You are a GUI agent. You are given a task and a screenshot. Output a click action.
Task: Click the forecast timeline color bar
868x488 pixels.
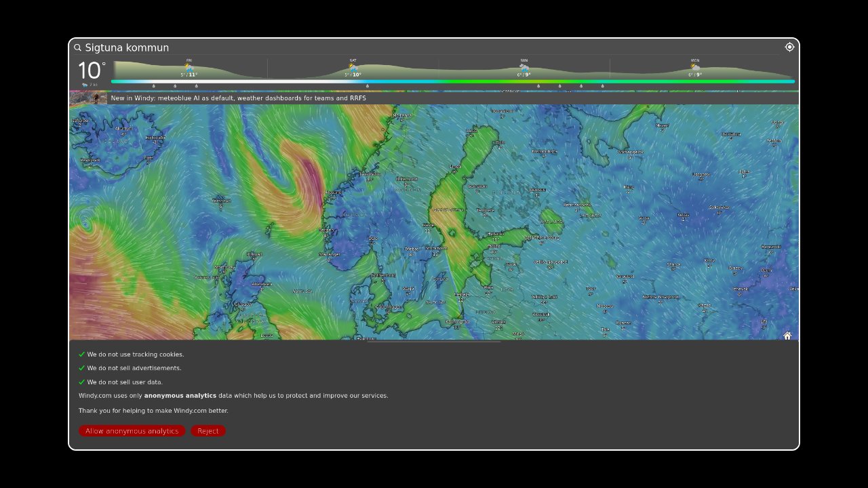pyautogui.click(x=452, y=81)
